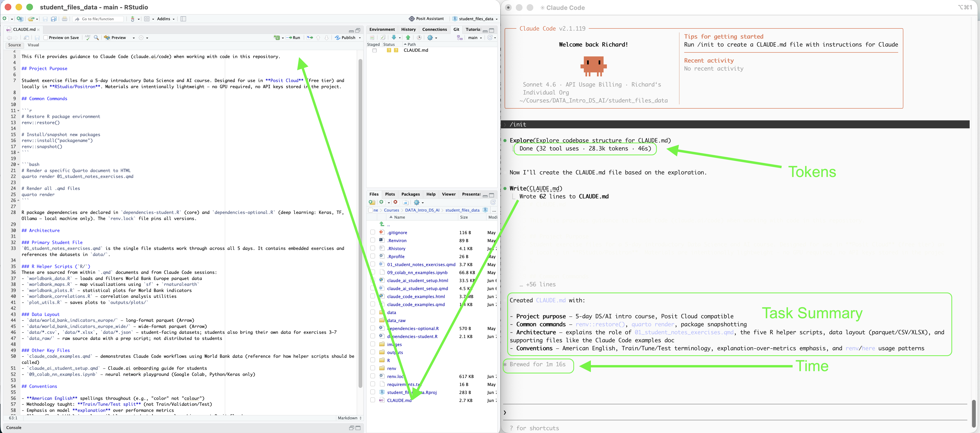Show the document in a new window
980x433 pixels.
coord(26,38)
